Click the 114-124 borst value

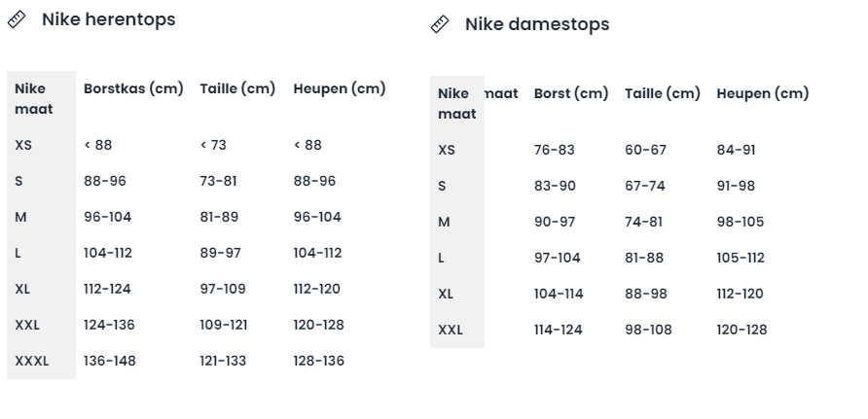point(558,330)
